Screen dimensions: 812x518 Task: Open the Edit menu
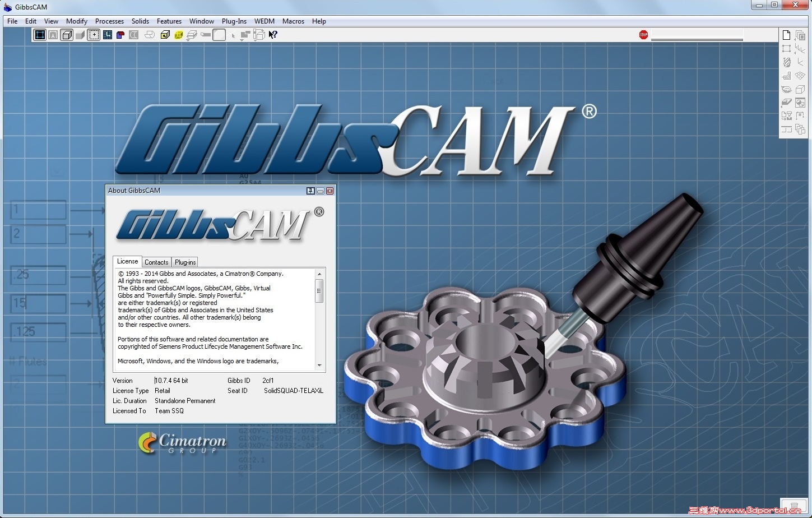[x=31, y=21]
